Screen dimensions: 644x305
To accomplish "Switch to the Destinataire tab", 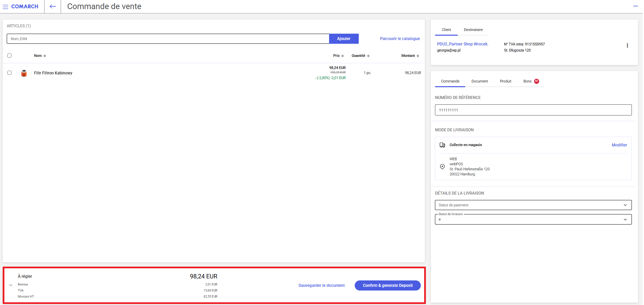I will pos(473,30).
